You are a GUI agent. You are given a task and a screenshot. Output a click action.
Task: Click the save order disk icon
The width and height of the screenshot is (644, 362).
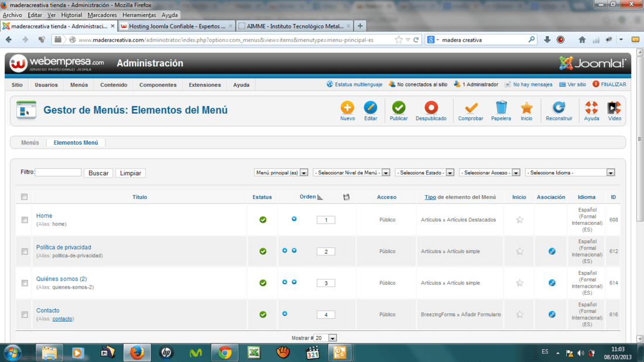click(346, 197)
